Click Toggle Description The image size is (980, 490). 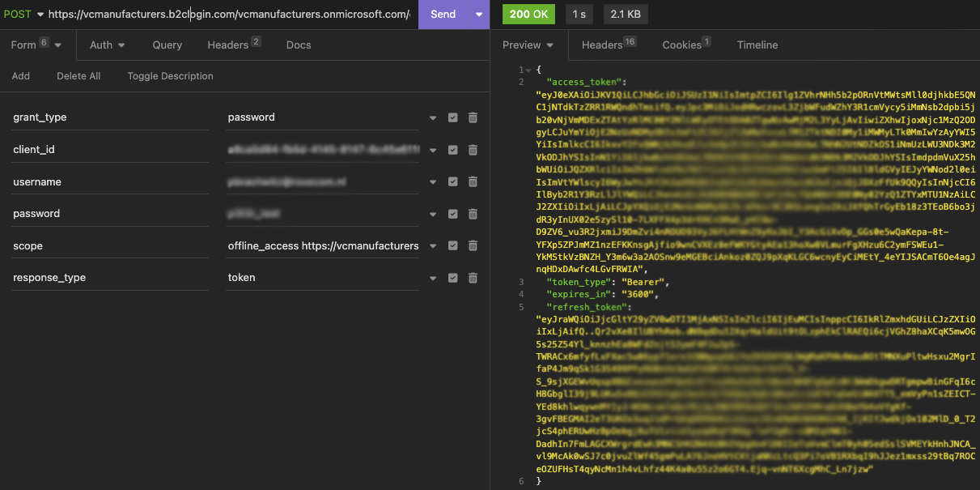[x=170, y=76]
